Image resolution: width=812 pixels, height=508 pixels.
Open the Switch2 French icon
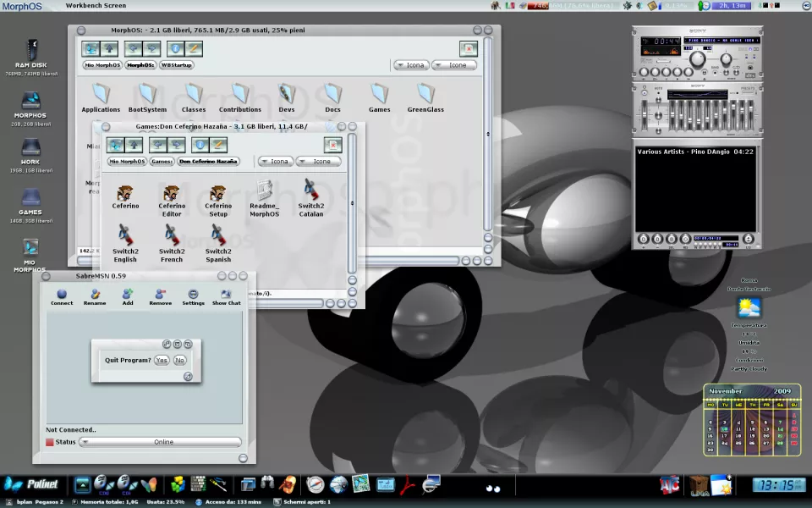pos(172,236)
